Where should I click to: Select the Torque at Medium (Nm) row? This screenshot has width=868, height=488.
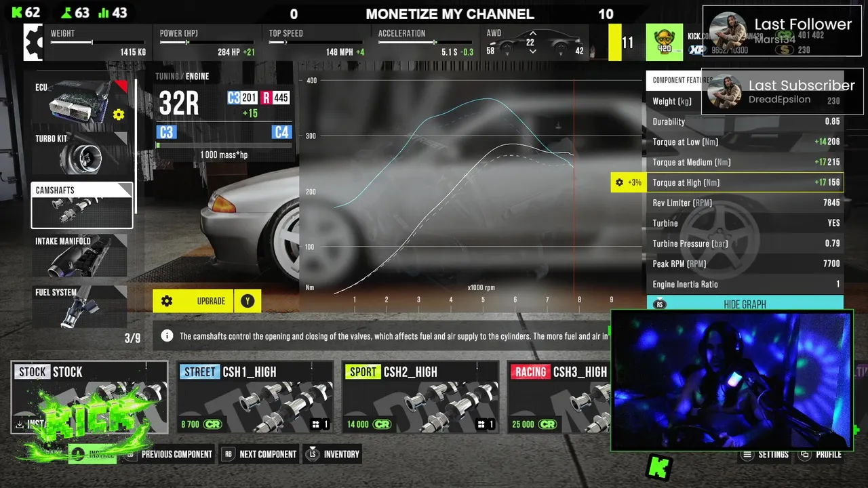[x=745, y=162]
